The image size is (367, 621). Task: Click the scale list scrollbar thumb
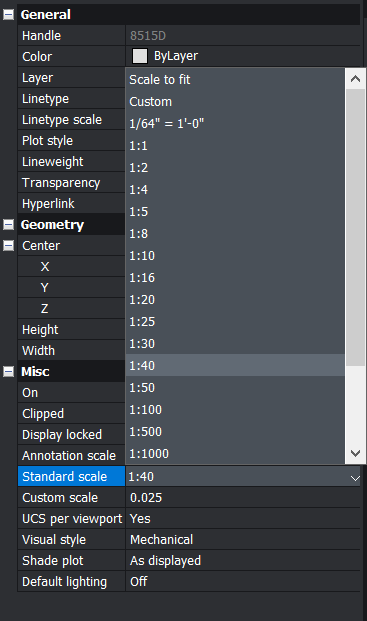tap(355, 227)
